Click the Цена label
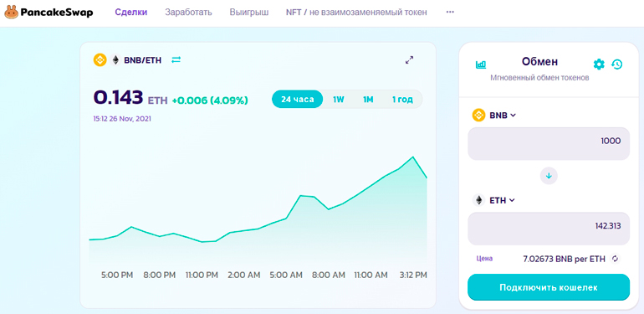Screen dimensions: 644x314 point(484,259)
